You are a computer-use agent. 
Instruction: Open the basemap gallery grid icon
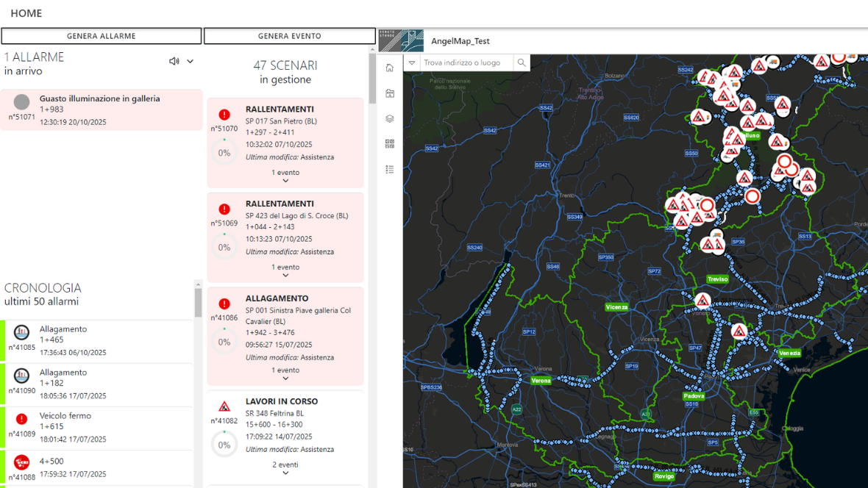click(x=390, y=144)
